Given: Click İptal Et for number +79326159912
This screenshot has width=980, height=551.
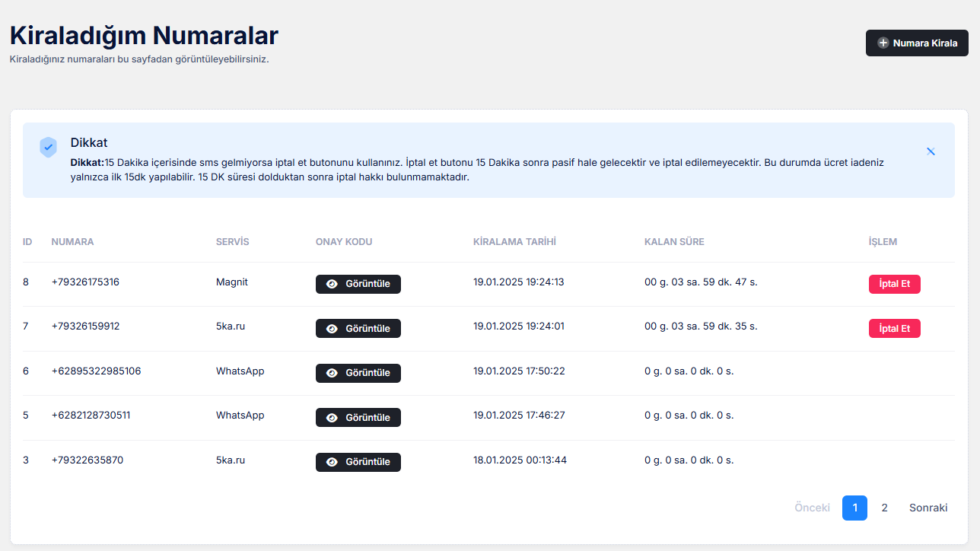Looking at the screenshot, I should 894,328.
